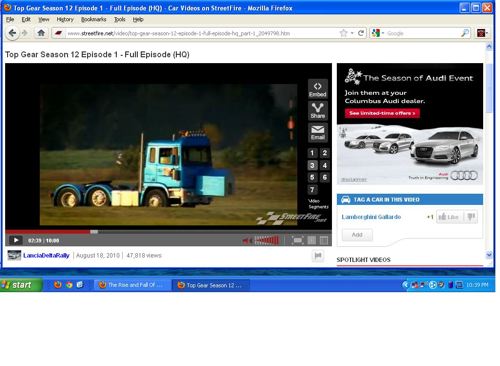500x366 pixels.
Task: Click the Email icon on video sidebar
Action: tap(317, 132)
